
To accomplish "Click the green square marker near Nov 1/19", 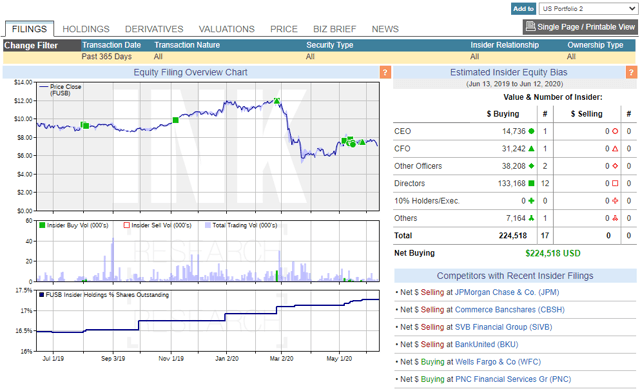I will [x=176, y=120].
